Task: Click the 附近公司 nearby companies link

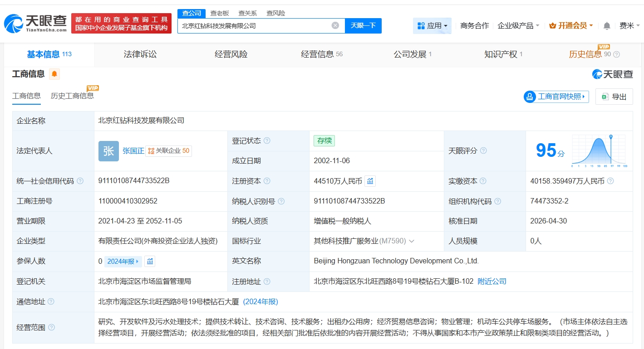Action: coord(492,281)
